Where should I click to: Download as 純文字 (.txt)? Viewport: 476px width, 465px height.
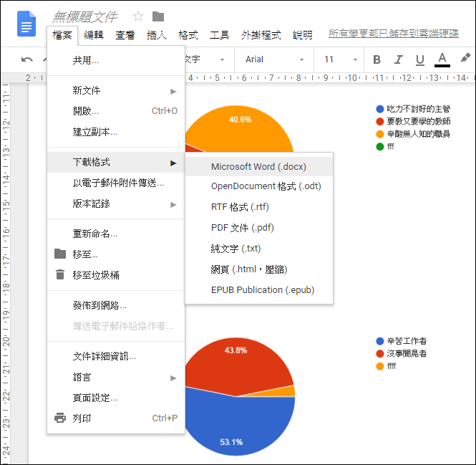259,249
